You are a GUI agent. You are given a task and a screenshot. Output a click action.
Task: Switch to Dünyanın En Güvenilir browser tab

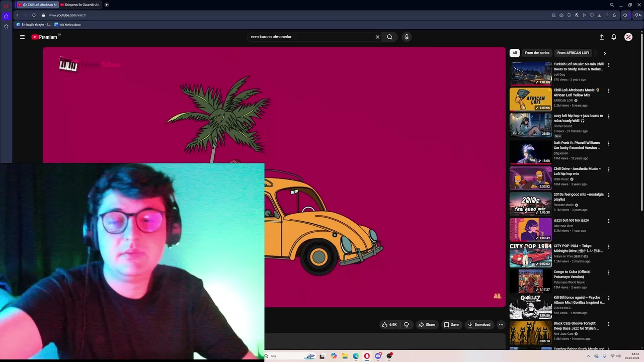pos(79,5)
